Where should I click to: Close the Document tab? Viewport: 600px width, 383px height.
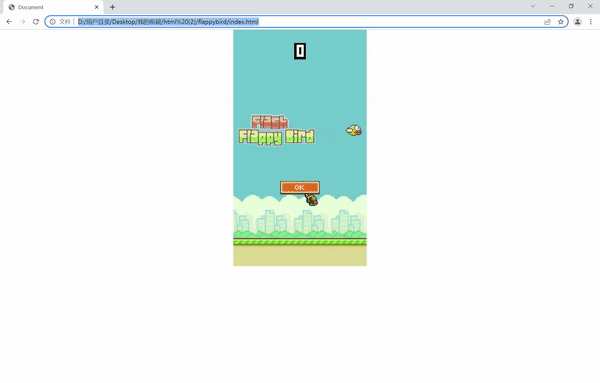pyautogui.click(x=96, y=7)
